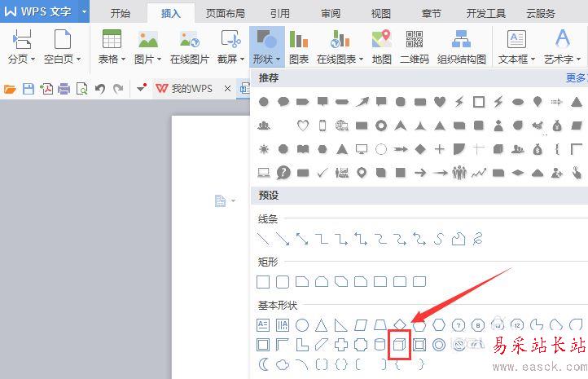The image size is (588, 379).
Task: Insert 组织结构图 org chart
Action: (x=462, y=47)
